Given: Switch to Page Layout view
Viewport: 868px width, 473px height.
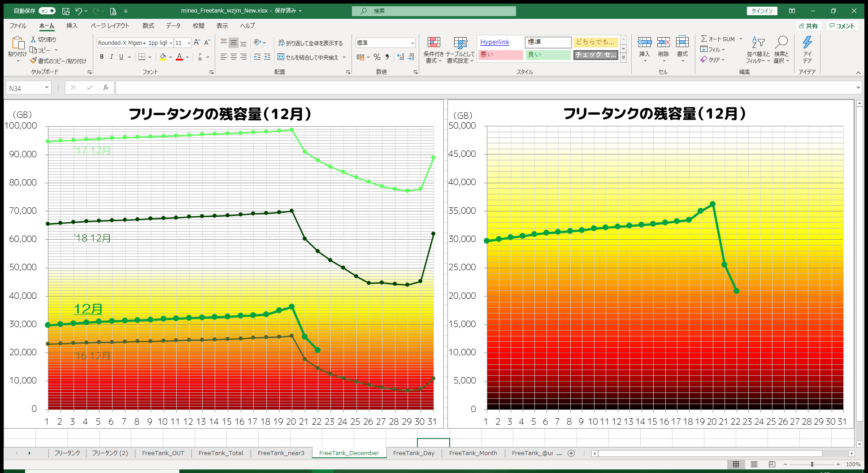Looking at the screenshot, I should [x=754, y=464].
